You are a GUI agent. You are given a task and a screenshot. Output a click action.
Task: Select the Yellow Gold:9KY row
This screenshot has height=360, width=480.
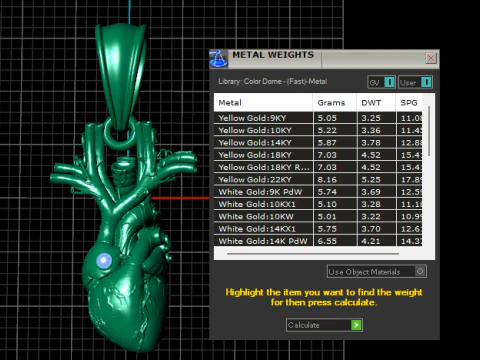318,118
